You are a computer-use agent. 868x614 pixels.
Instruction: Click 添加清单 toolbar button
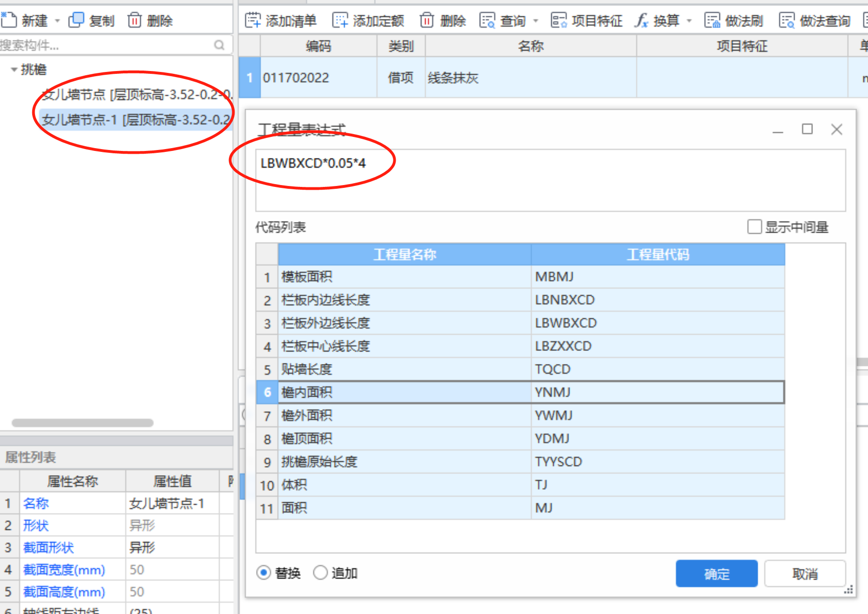(281, 21)
